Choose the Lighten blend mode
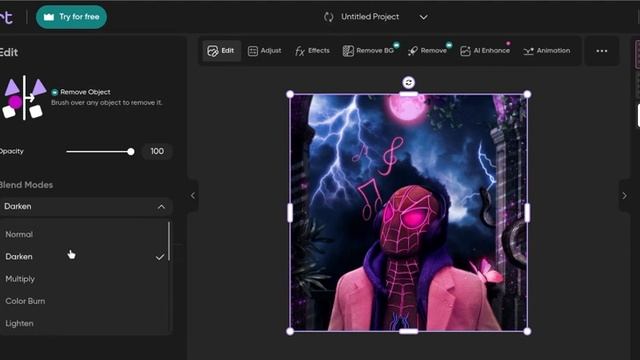640x360 pixels. (x=84, y=323)
